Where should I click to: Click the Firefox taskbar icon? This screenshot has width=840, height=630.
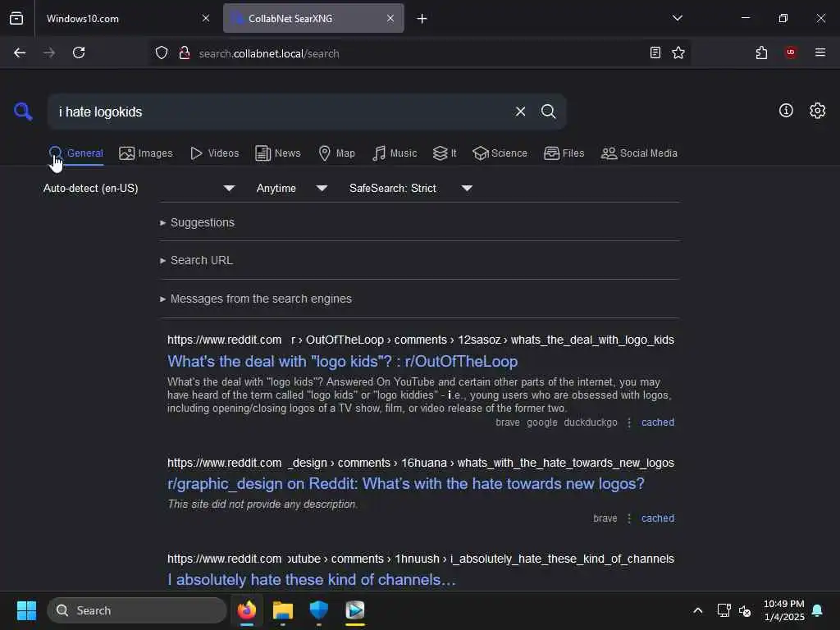click(x=247, y=610)
